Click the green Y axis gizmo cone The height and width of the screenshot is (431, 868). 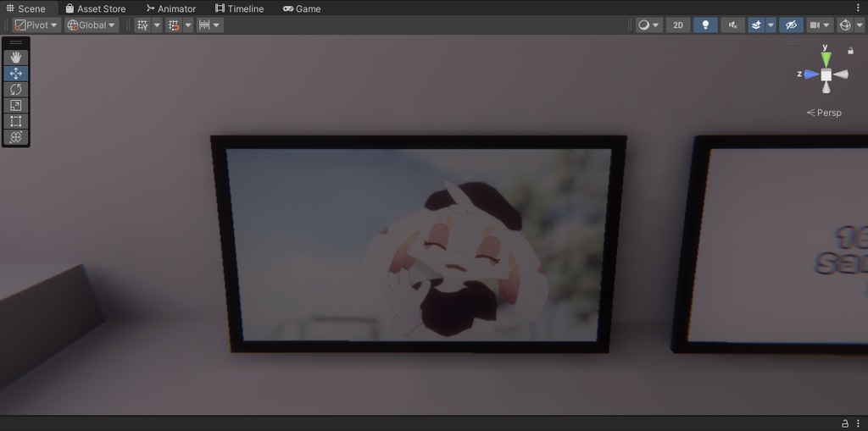826,58
